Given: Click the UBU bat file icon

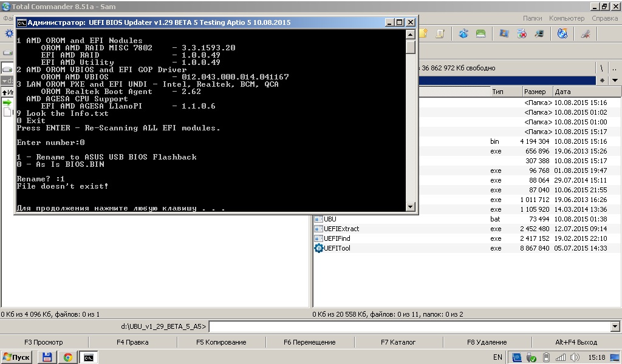Looking at the screenshot, I should pos(318,219).
